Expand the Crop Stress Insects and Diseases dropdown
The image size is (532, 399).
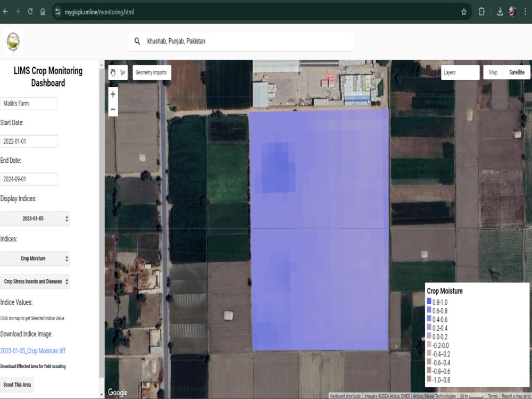35,281
